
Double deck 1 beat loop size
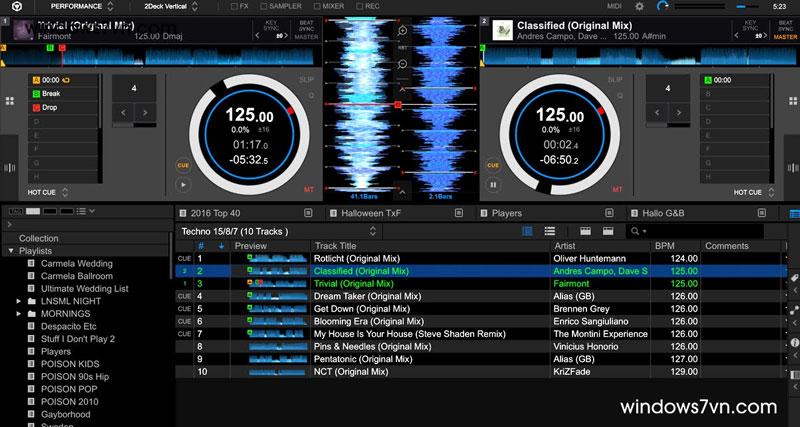coord(145,112)
